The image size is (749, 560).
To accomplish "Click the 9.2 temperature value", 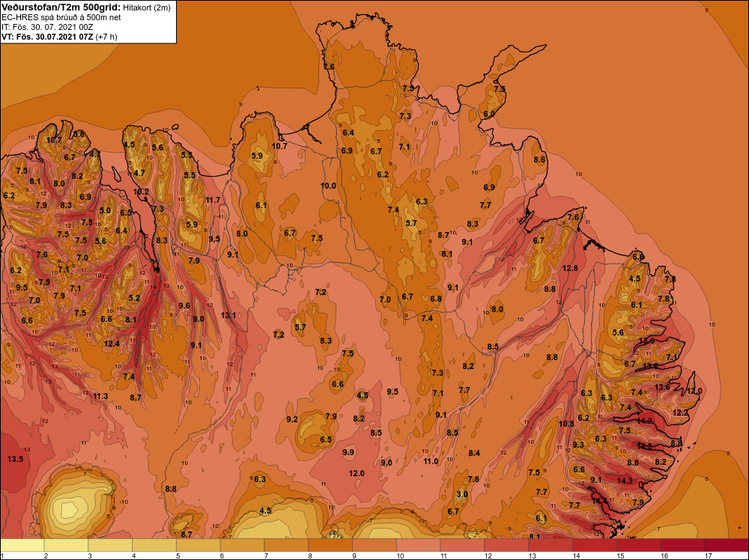I will point(292,419).
